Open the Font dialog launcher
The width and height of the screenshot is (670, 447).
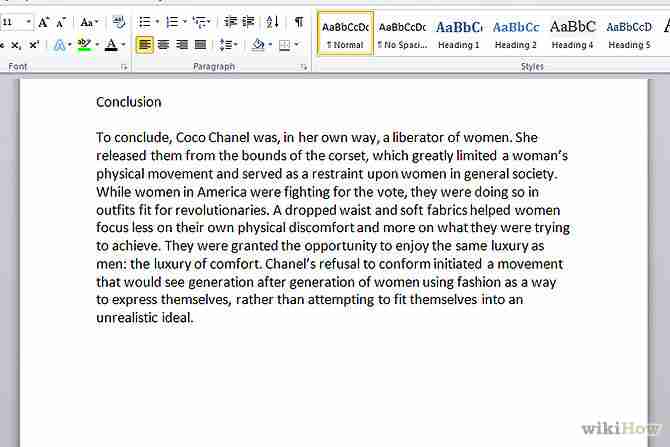124,67
